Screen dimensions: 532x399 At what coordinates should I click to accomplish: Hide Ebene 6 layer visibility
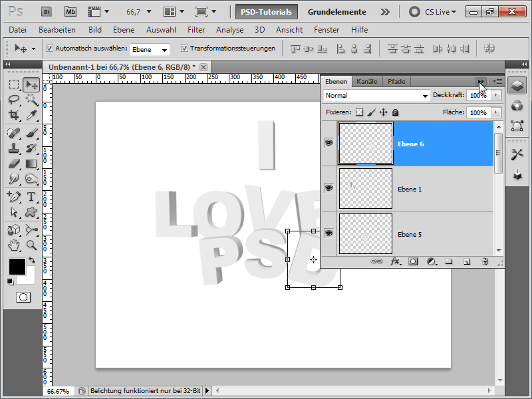[329, 143]
